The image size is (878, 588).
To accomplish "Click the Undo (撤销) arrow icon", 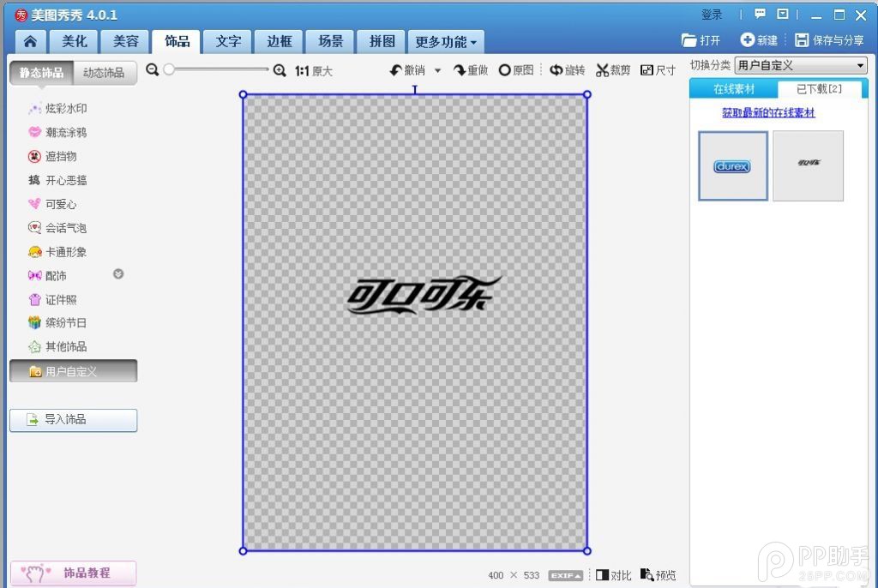I will pyautogui.click(x=395, y=70).
